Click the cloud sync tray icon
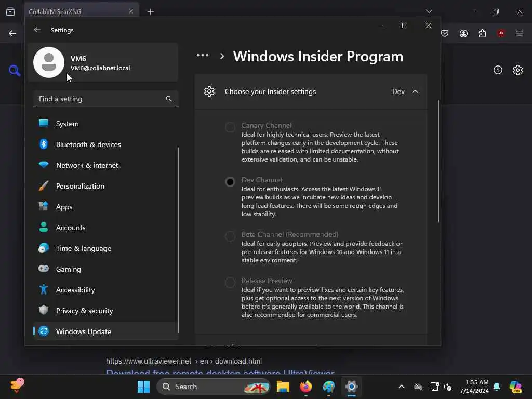Image resolution: width=532 pixels, height=399 pixels. pos(418,387)
